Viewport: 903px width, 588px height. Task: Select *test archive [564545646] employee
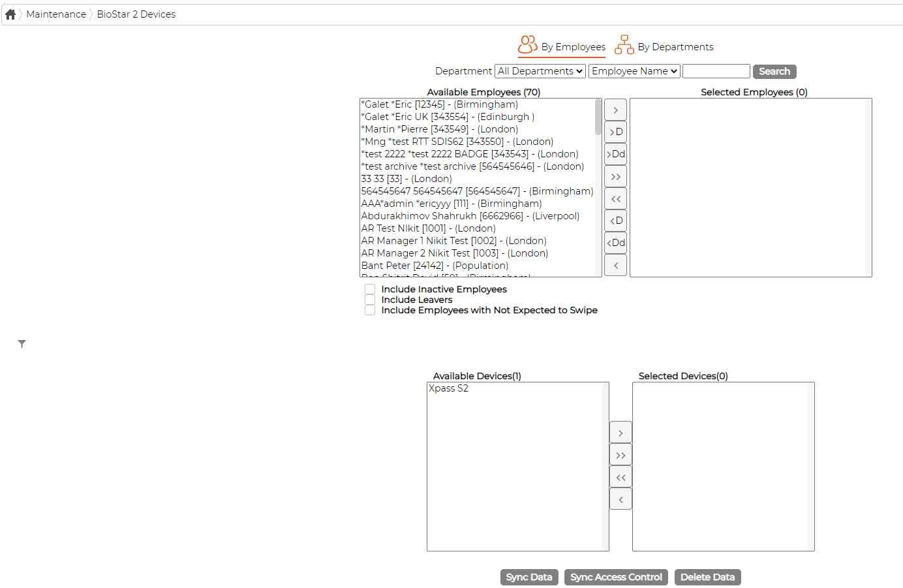click(x=478, y=166)
